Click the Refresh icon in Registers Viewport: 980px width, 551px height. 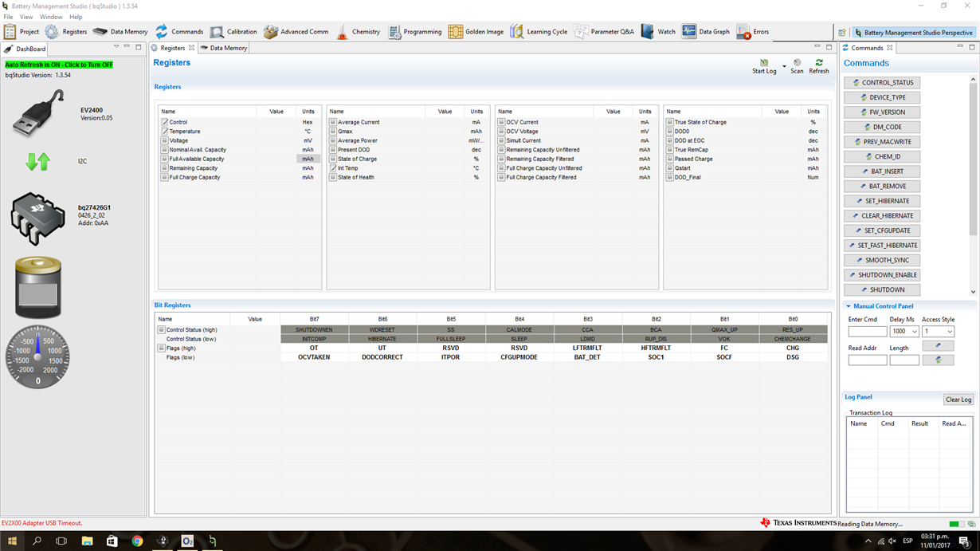point(819,63)
